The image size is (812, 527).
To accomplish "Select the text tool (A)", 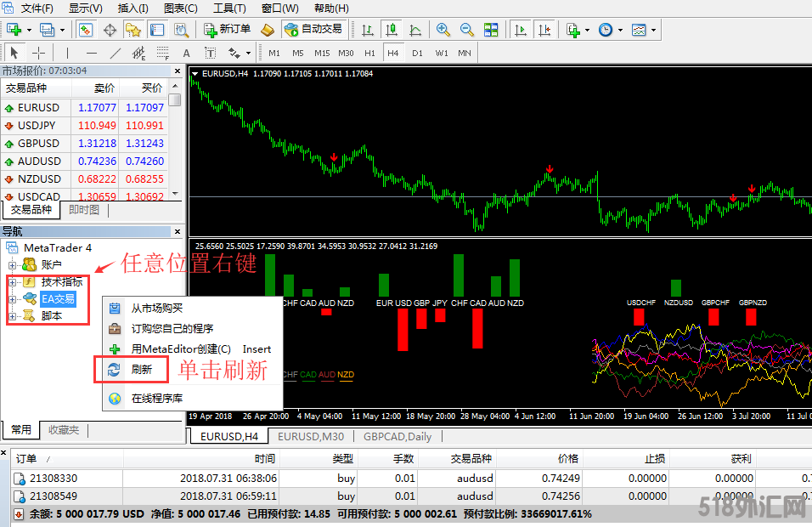I will point(186,54).
